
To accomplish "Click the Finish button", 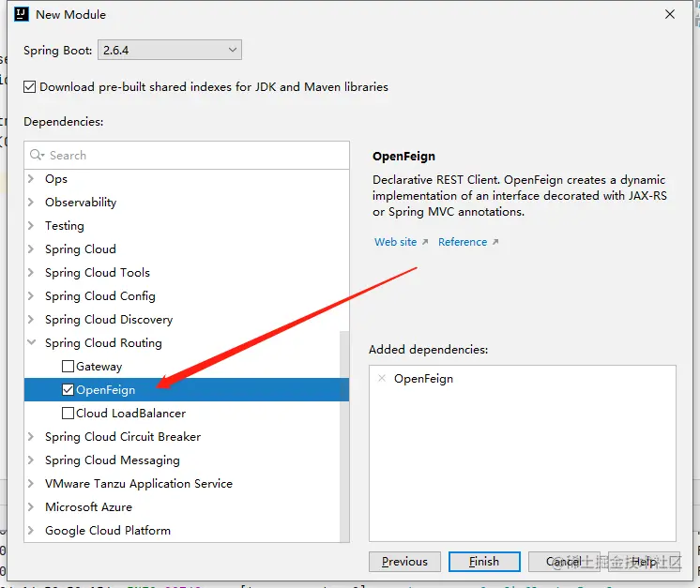I will click(484, 561).
